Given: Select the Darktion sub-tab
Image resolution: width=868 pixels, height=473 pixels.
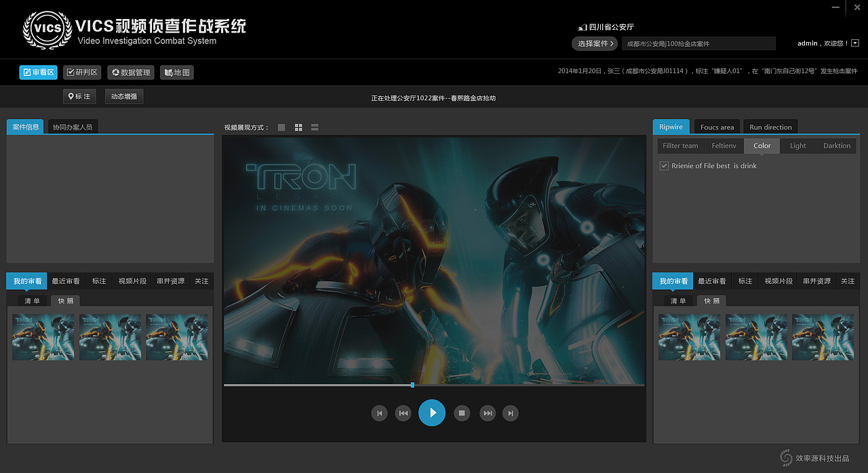Looking at the screenshot, I should [837, 146].
